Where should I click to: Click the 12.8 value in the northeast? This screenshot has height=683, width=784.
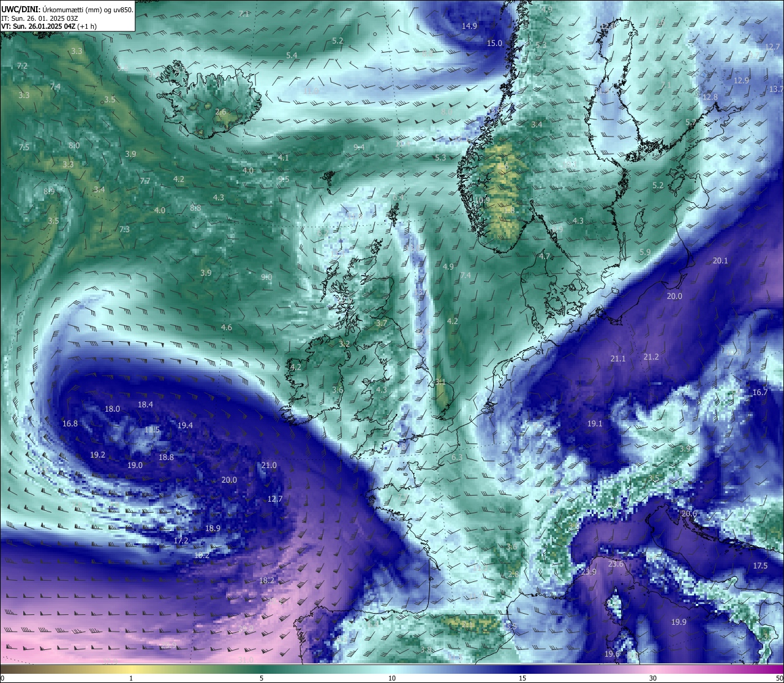click(710, 97)
